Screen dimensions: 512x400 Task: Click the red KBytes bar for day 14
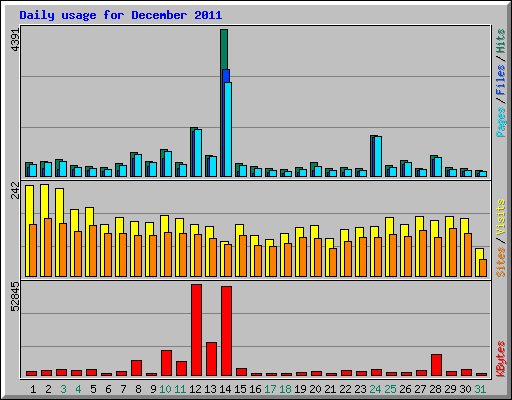tap(227, 331)
